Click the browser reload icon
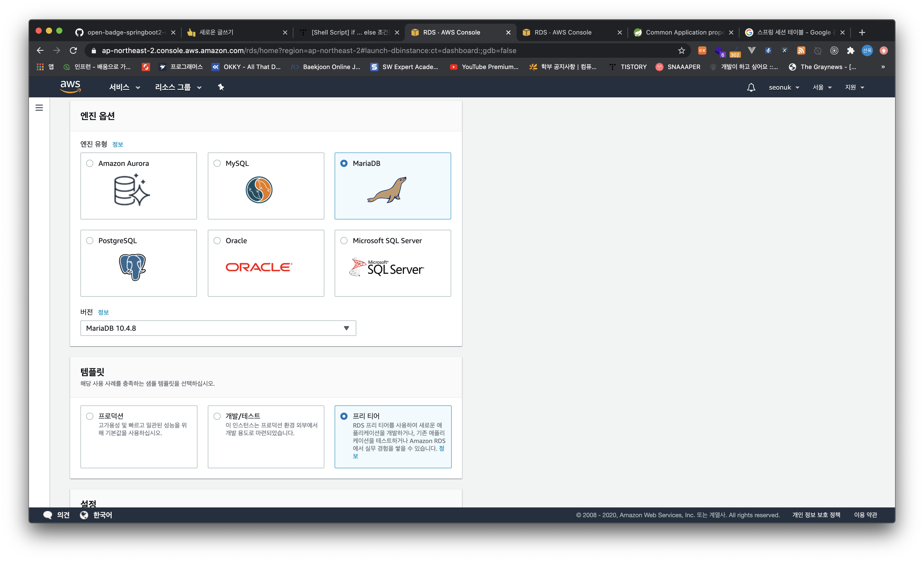This screenshot has height=561, width=924. click(x=73, y=50)
